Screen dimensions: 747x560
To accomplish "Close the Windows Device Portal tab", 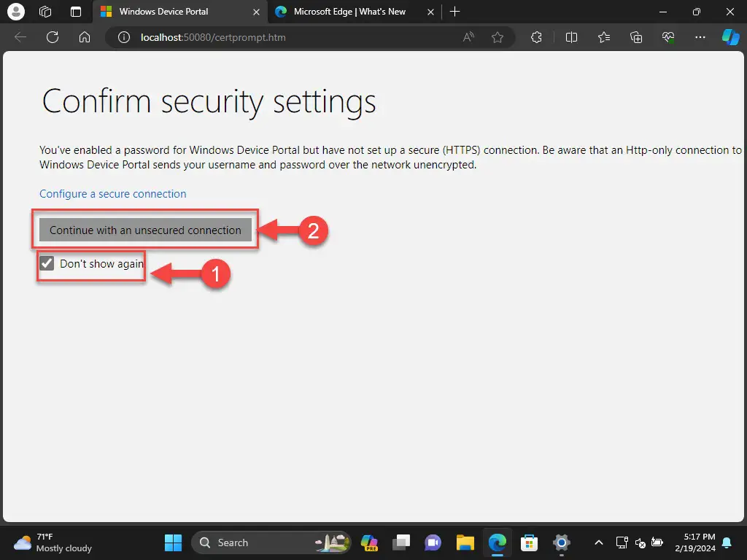I will coord(256,12).
